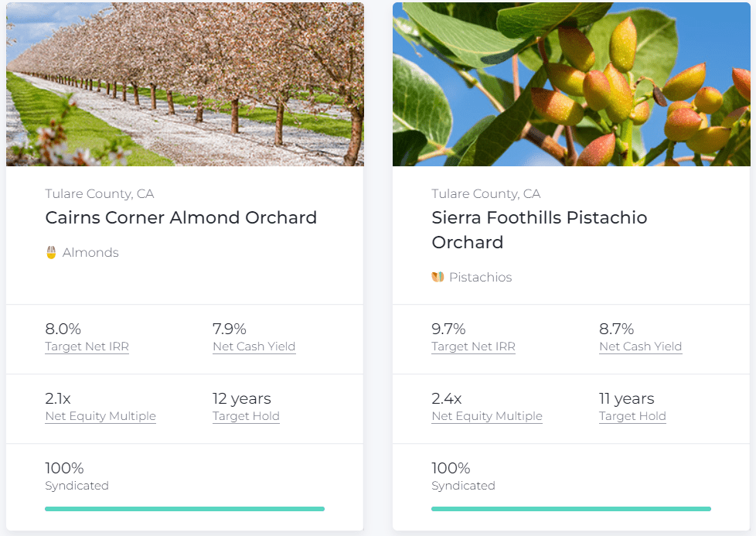The width and height of the screenshot is (756, 536).
Task: Open Target Hold definition on pistachio card
Action: 632,416
